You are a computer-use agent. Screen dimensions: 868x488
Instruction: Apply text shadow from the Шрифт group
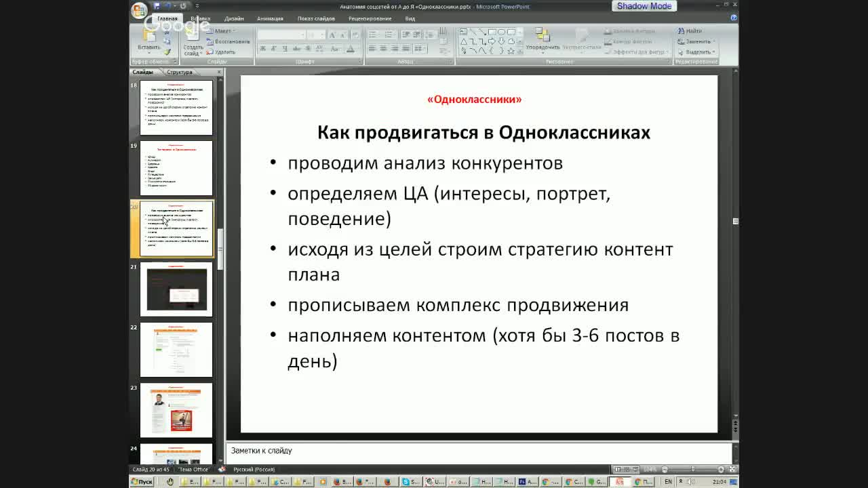tap(306, 48)
